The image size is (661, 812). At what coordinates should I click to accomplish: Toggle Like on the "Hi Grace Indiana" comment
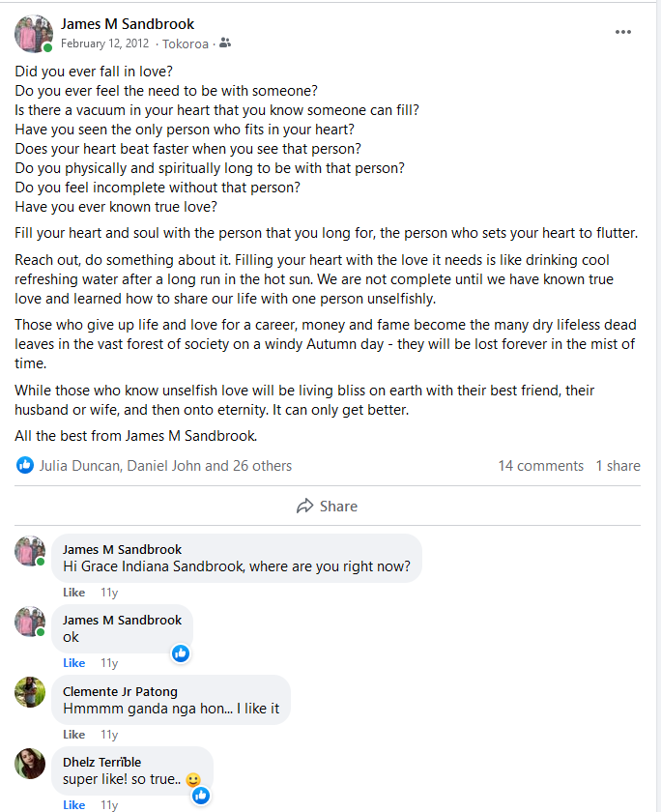[x=73, y=592]
